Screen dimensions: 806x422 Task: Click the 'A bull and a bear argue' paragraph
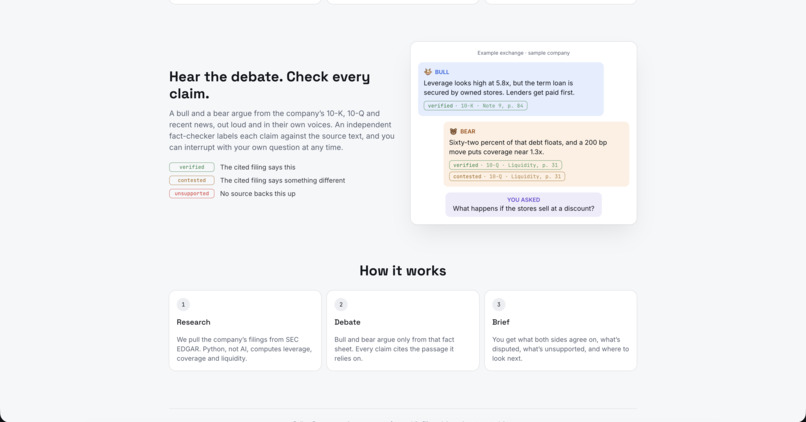(x=282, y=130)
